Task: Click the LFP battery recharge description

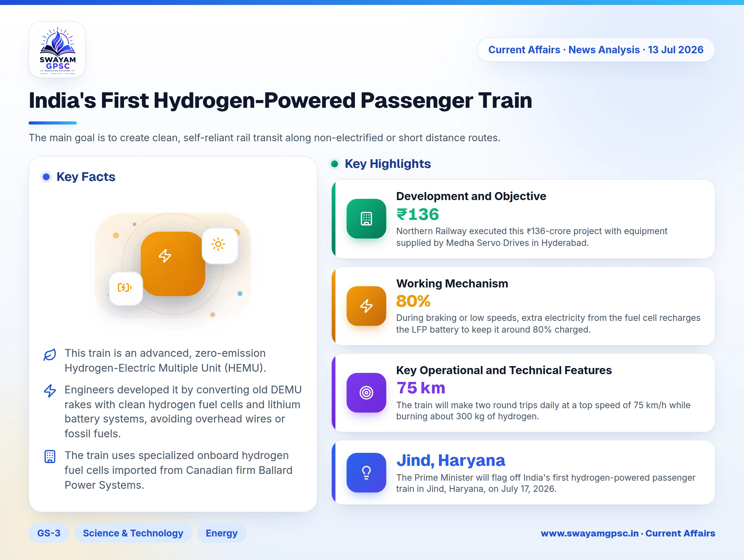Action: pos(548,323)
